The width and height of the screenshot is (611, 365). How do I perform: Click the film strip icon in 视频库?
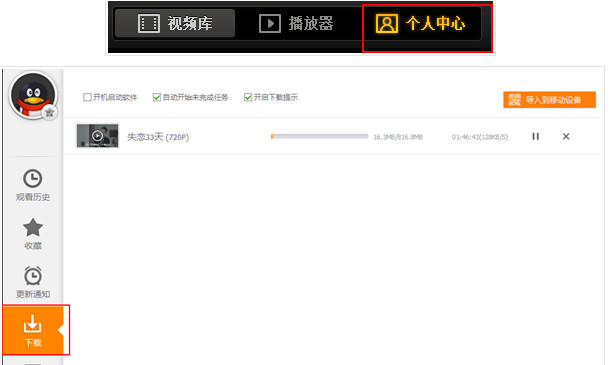(149, 23)
